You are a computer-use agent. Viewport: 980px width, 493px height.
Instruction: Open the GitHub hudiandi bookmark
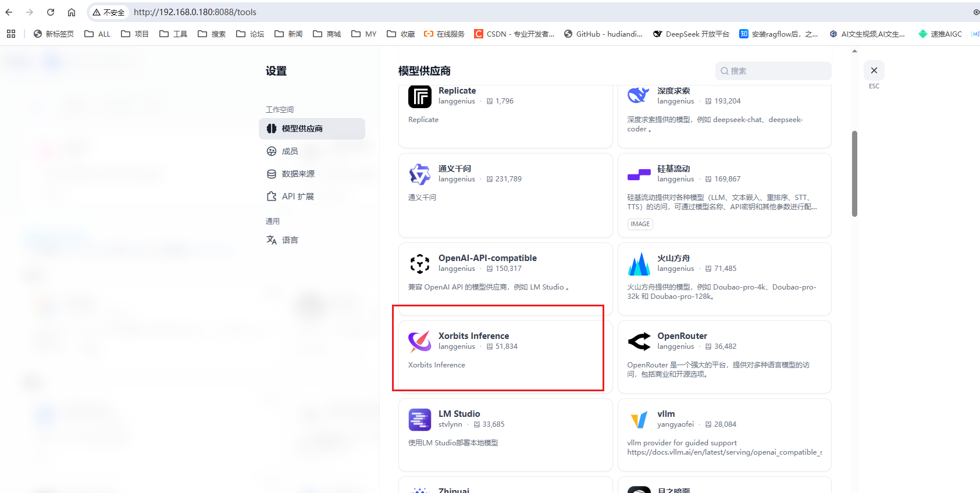tap(603, 34)
